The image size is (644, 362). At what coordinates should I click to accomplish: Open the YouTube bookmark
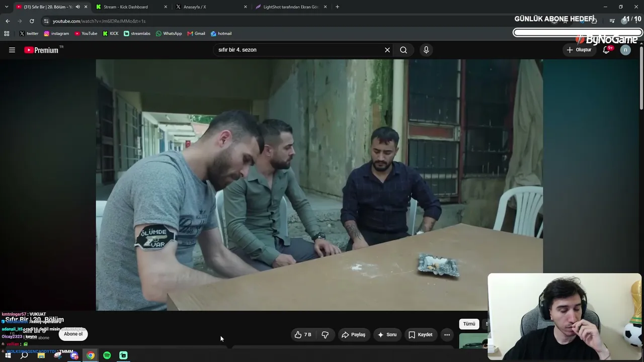86,34
